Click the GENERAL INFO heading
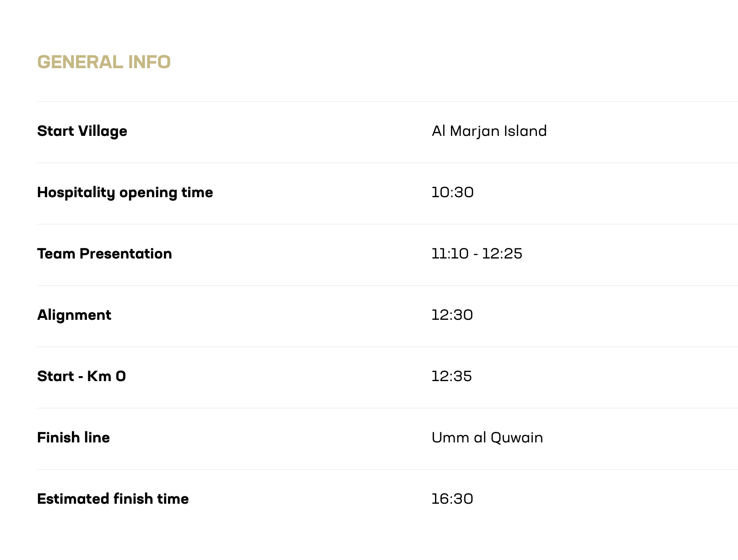Viewport: 738px width, 560px height. coord(104,62)
